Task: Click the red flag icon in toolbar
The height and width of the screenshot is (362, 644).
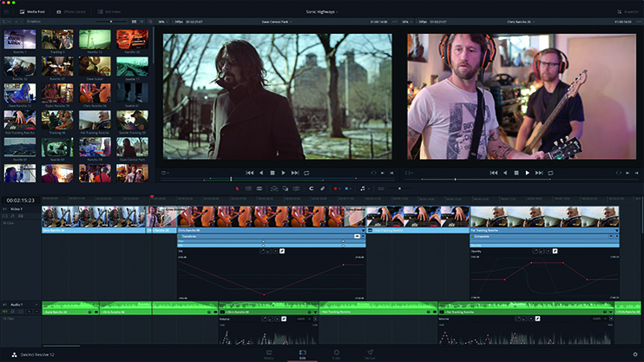Action: point(337,188)
